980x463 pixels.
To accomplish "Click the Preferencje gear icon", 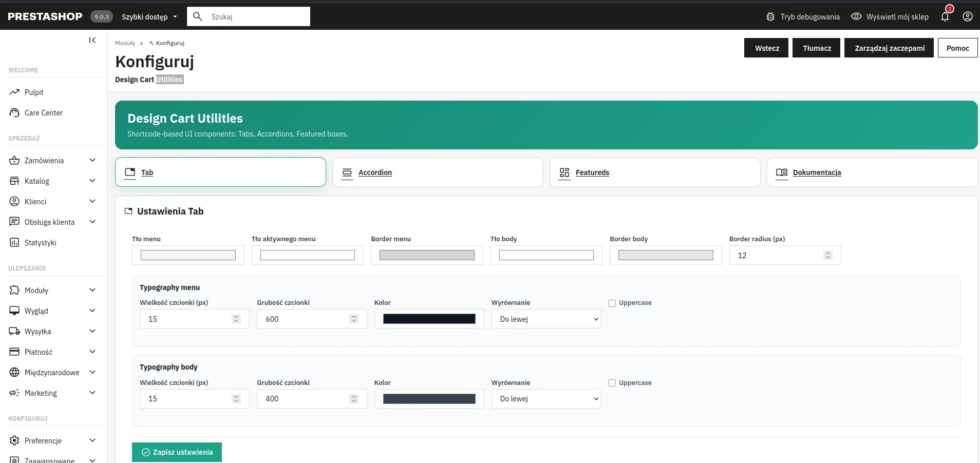I will click(x=14, y=441).
